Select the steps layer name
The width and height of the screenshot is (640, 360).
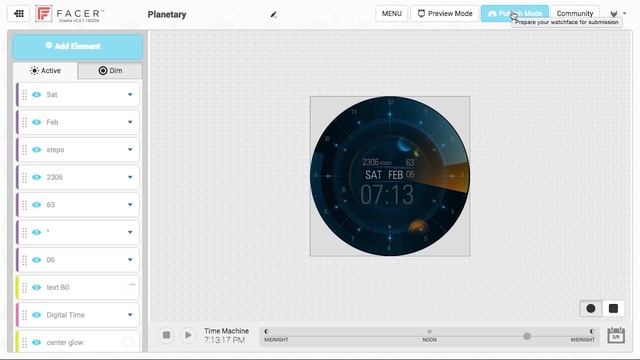(x=55, y=150)
